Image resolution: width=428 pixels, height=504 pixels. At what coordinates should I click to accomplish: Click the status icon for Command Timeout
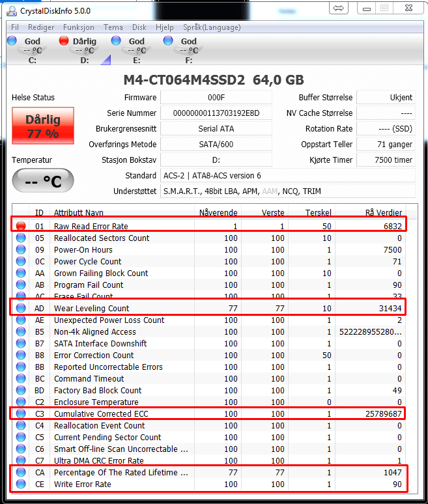pos(21,378)
